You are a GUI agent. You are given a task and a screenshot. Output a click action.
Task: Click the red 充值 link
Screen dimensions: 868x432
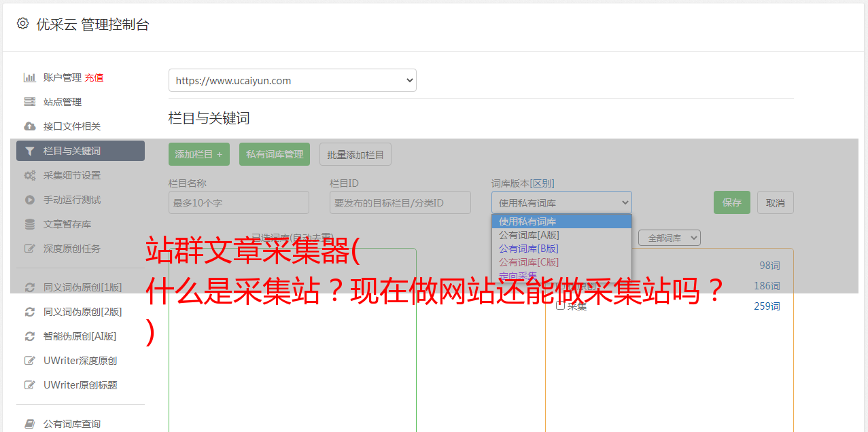94,77
